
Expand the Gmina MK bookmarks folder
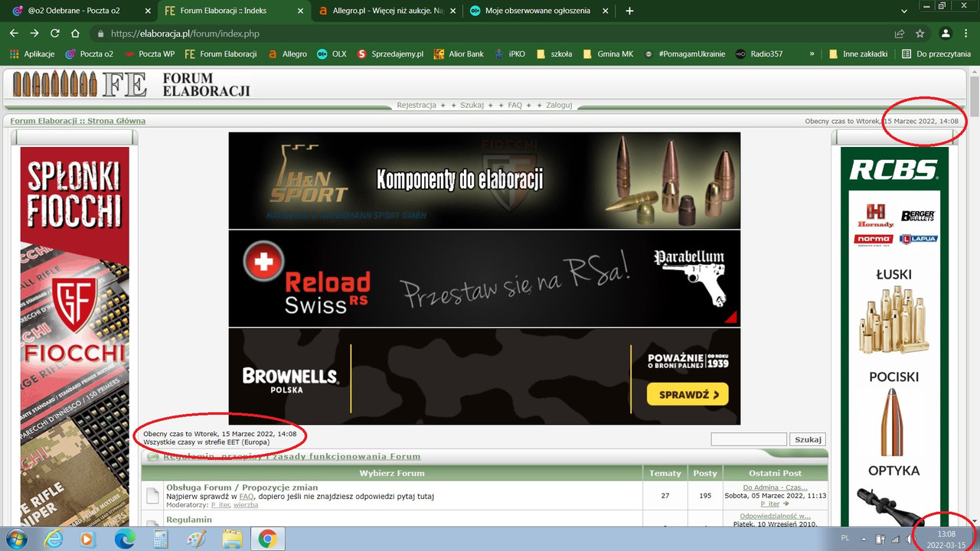[x=608, y=54]
